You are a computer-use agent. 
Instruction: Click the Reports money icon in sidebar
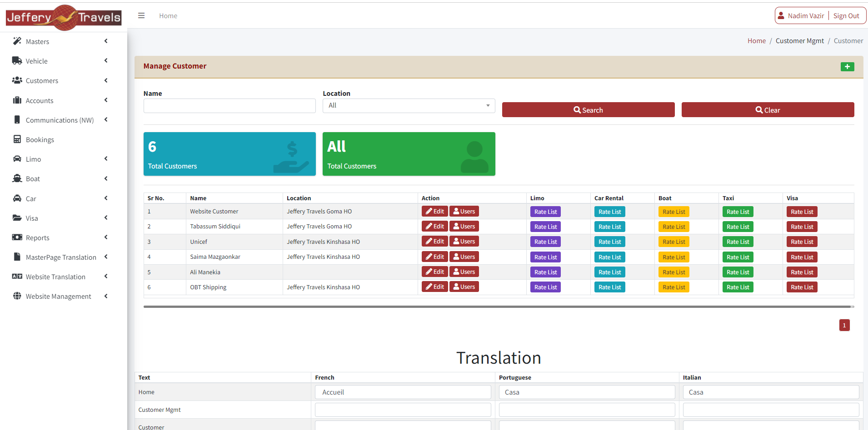pyautogui.click(x=17, y=237)
